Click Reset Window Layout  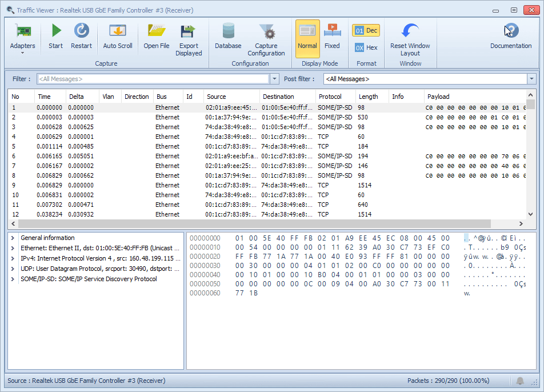point(410,40)
